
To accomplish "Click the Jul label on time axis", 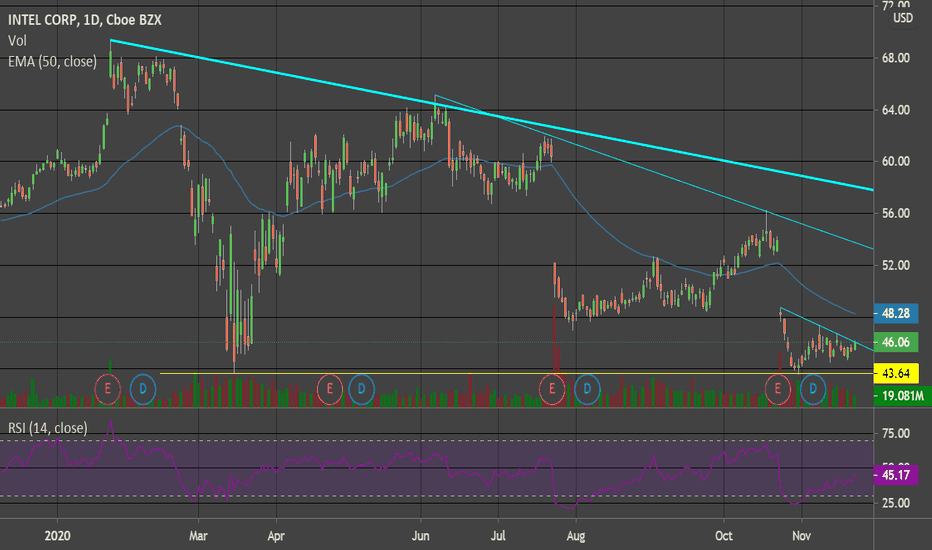I will point(498,536).
